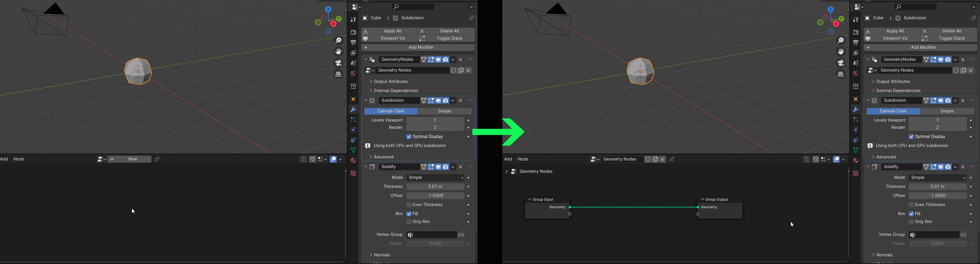The image size is (980, 264).
Task: Expand Internal Dependencies section in right panel
Action: click(x=896, y=91)
